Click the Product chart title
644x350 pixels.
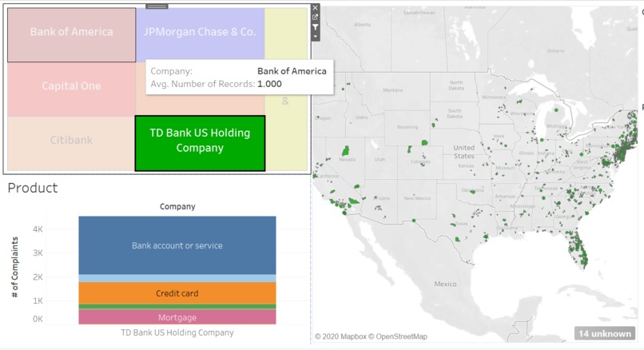tap(33, 188)
